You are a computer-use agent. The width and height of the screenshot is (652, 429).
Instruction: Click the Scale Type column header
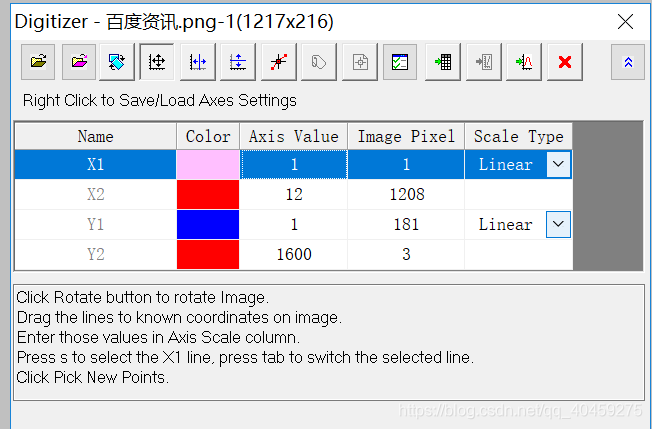[x=519, y=136]
